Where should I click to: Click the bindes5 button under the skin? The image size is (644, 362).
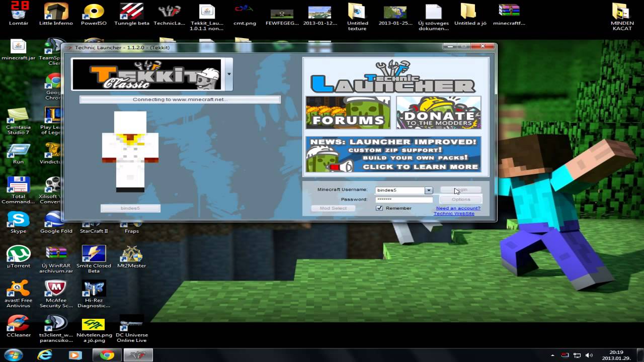pos(130,208)
